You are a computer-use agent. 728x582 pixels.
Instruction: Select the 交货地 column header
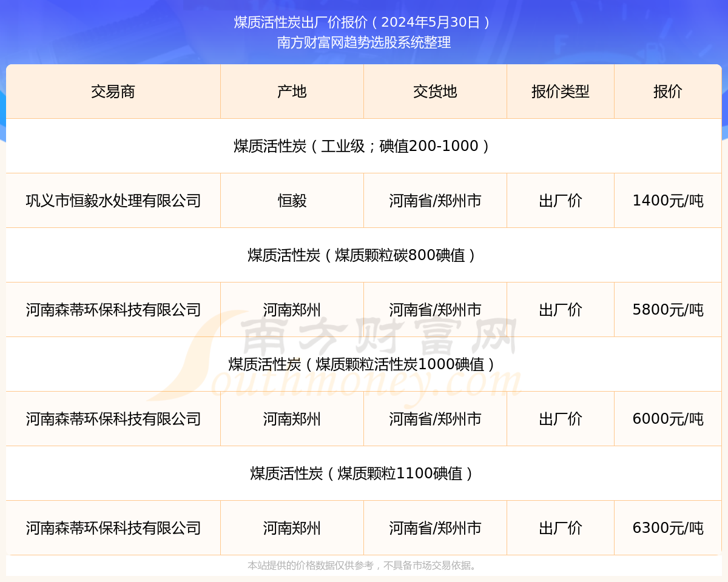click(x=435, y=92)
